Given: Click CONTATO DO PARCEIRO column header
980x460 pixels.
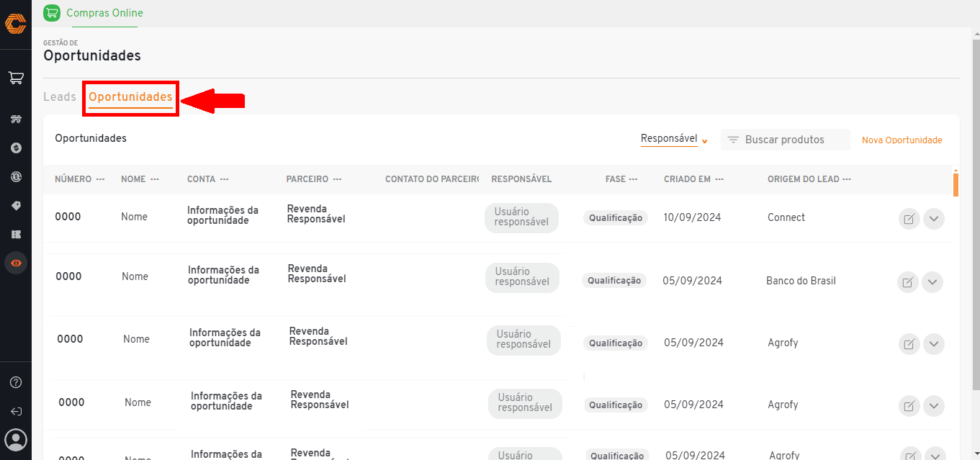Looking at the screenshot, I should pyautogui.click(x=432, y=179).
